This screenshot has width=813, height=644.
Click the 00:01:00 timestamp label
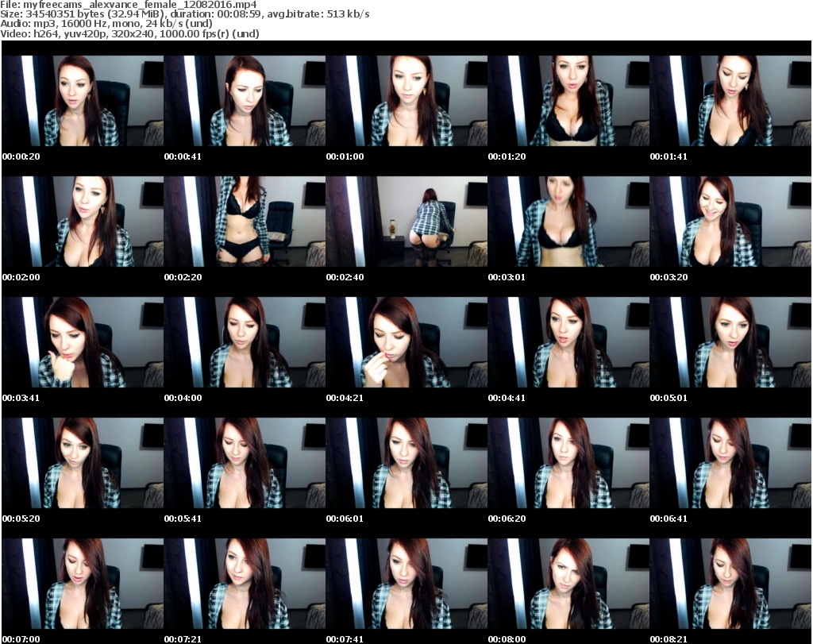coord(345,156)
